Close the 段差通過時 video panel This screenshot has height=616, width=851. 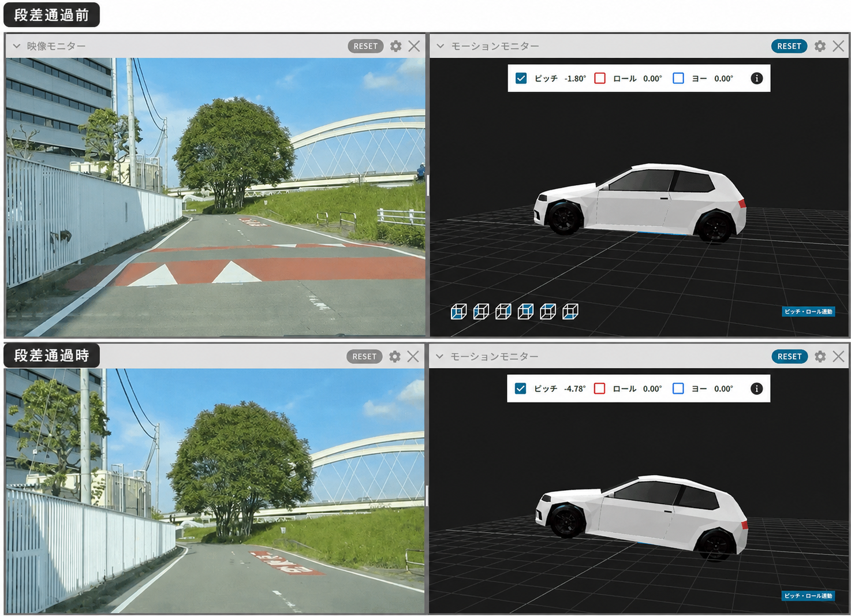pyautogui.click(x=413, y=357)
